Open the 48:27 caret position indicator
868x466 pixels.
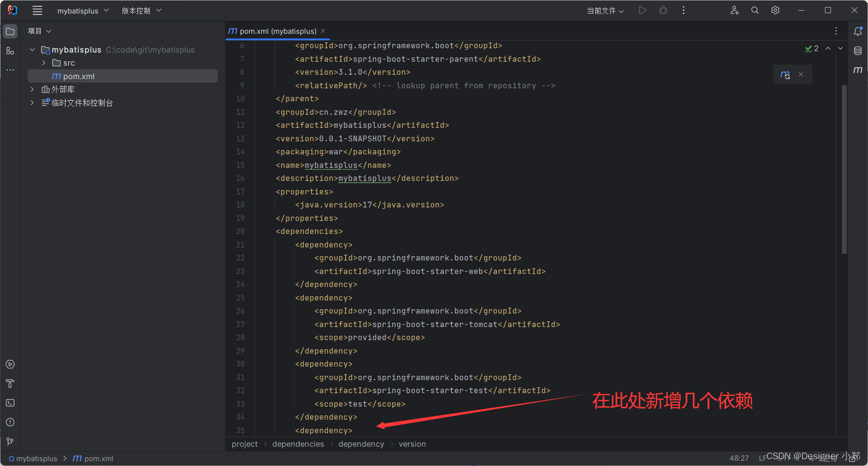click(739, 458)
